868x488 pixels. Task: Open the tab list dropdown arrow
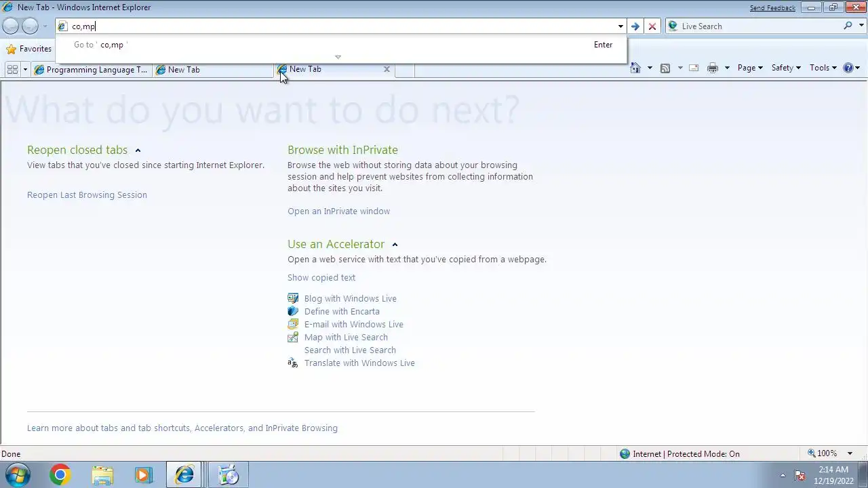pos(25,69)
